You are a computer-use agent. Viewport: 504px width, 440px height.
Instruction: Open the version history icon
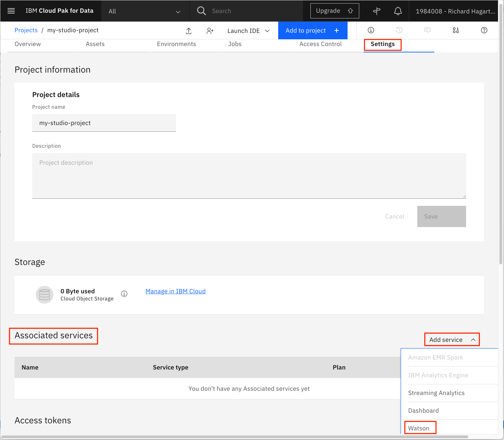pyautogui.click(x=399, y=30)
